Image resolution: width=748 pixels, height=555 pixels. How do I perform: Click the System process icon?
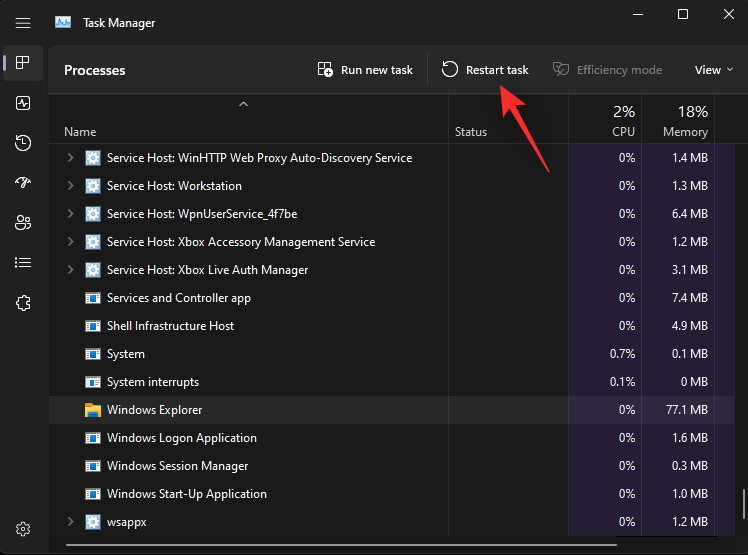93,354
